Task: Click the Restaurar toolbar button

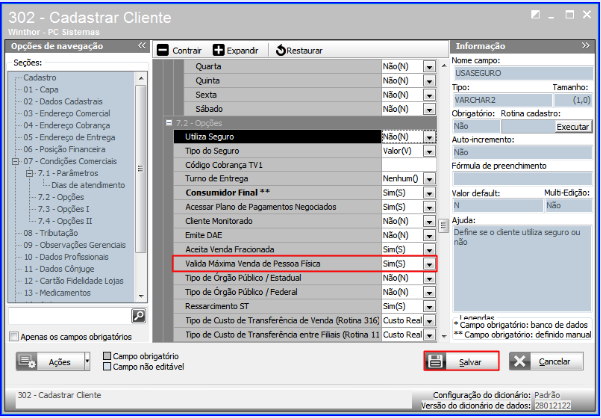Action: pos(299,50)
